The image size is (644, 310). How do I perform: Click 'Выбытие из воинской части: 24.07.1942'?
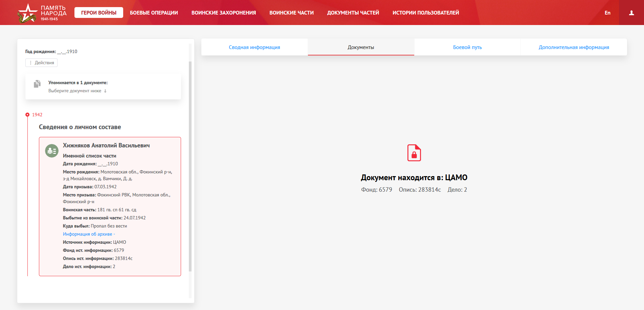104,218
